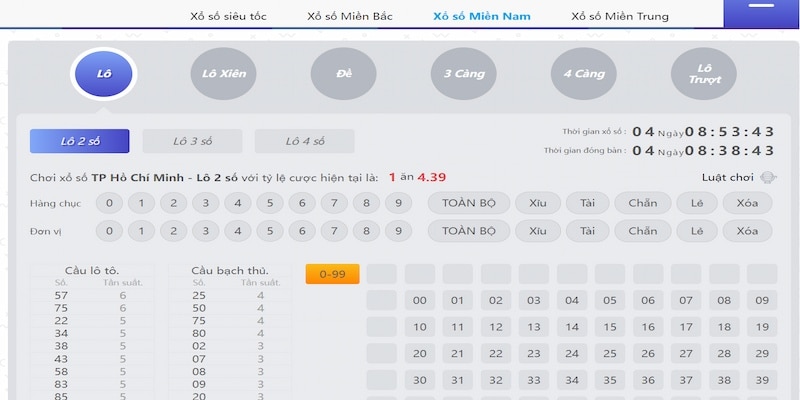800x400 pixels.
Task: Open the Luật chơi rules icon
Action: 768,178
